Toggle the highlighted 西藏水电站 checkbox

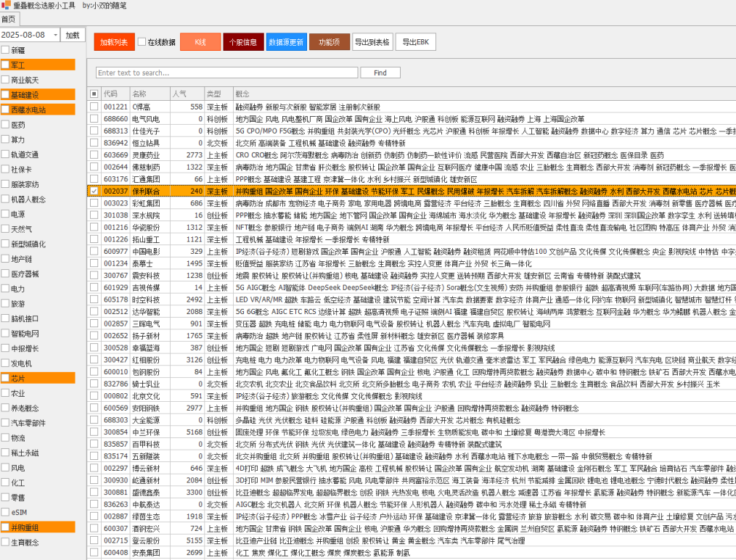coord(5,110)
